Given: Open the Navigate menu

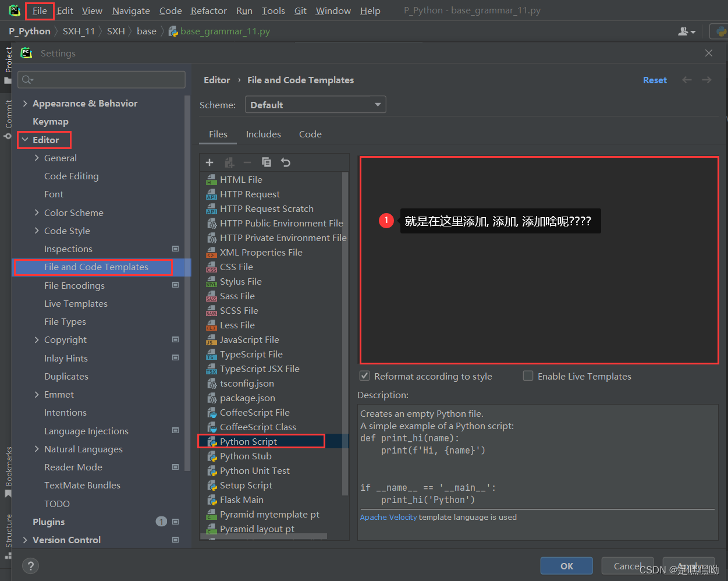Looking at the screenshot, I should (x=130, y=10).
